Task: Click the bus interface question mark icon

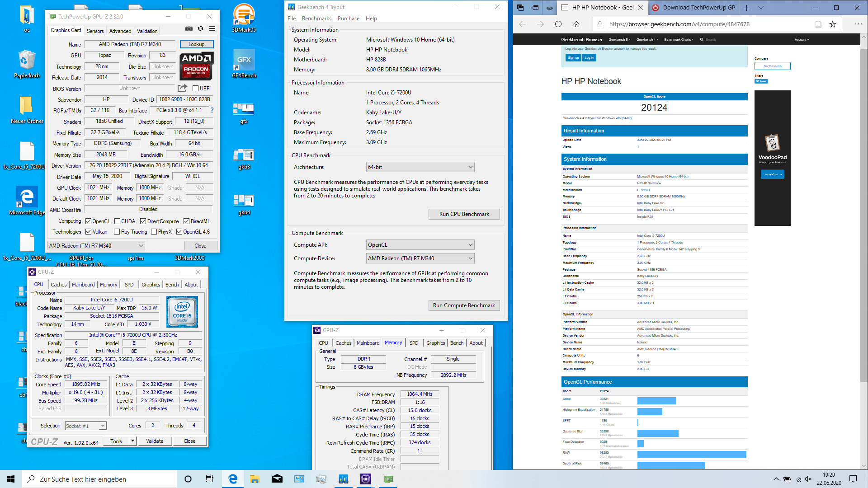Action: [212, 110]
